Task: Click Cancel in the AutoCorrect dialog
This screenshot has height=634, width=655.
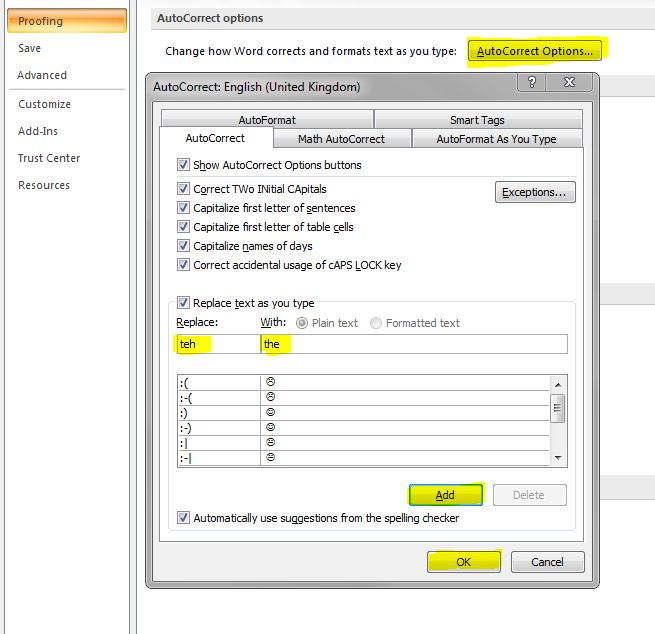Action: [x=548, y=562]
